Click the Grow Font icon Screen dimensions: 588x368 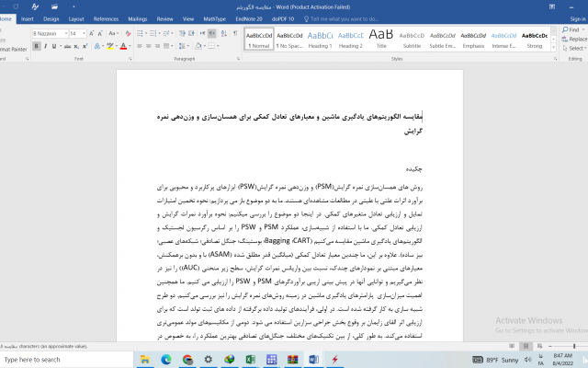(x=92, y=33)
